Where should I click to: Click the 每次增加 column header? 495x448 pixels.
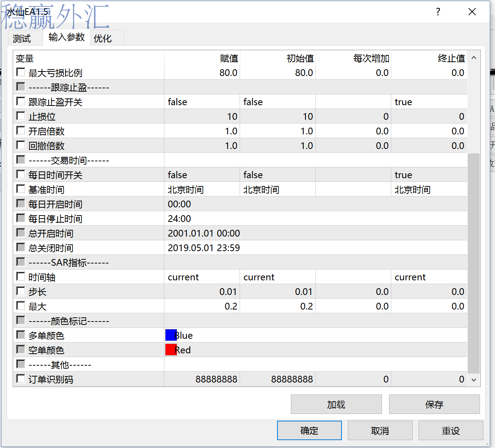point(353,58)
